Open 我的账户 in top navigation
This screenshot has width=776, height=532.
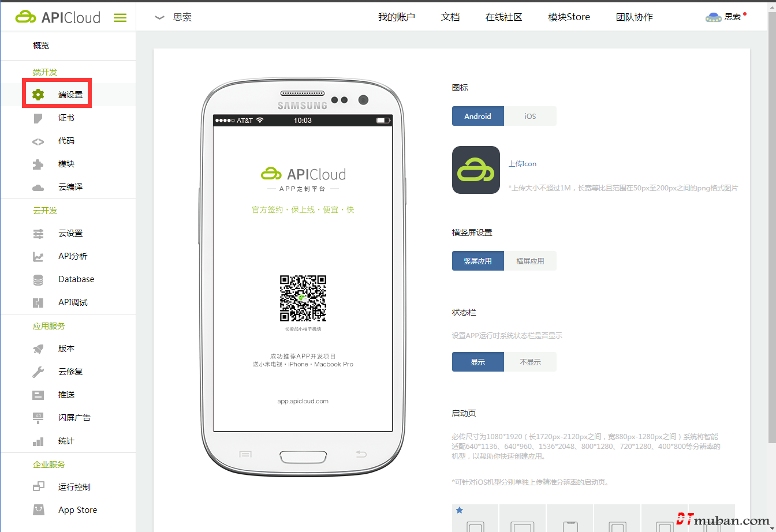(397, 17)
